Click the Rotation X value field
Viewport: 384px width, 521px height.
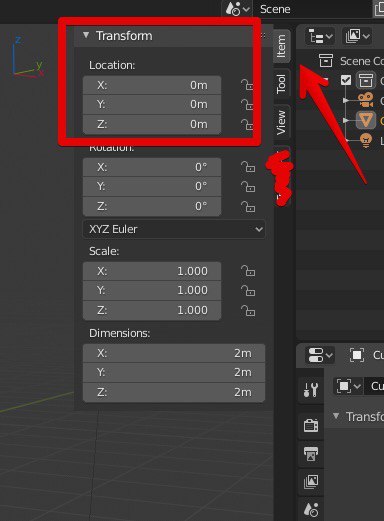click(152, 167)
